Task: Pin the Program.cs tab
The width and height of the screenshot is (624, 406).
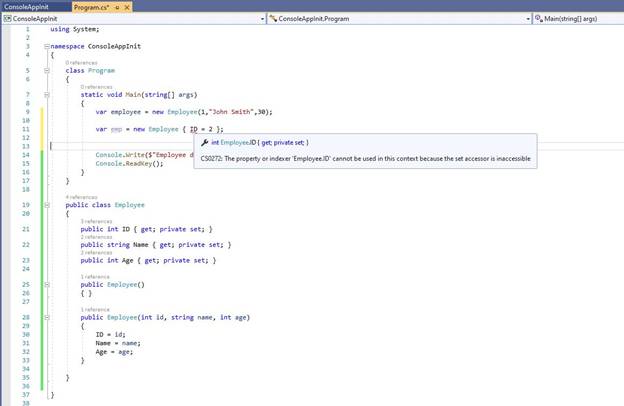Action: 117,7
